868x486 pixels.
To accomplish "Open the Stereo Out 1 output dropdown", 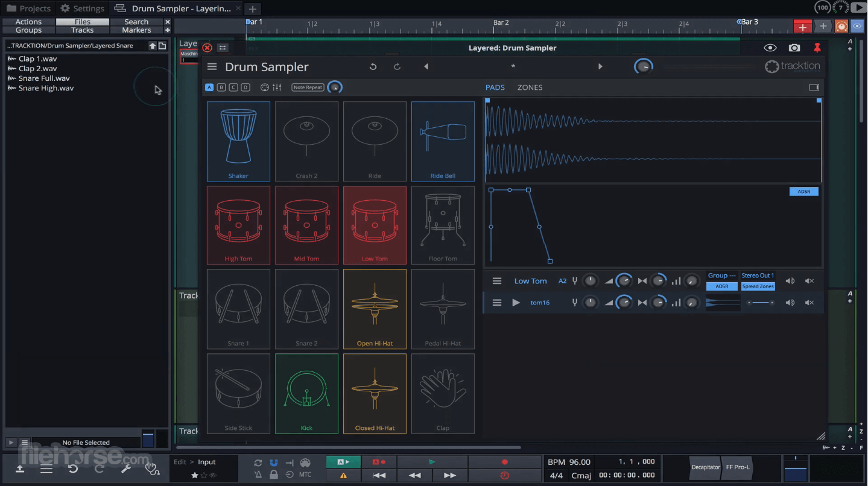I will (758, 276).
